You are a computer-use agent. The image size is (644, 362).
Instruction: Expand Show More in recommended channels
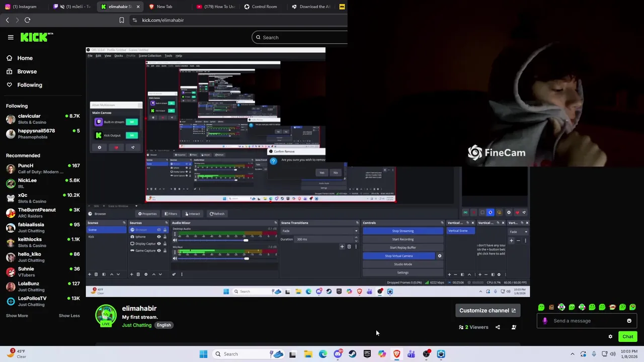[17, 316]
